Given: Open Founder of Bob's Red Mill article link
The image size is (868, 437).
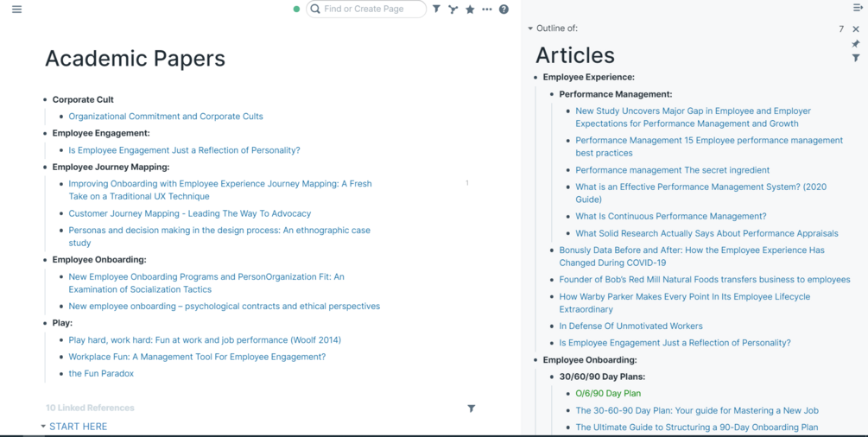Looking at the screenshot, I should point(705,280).
